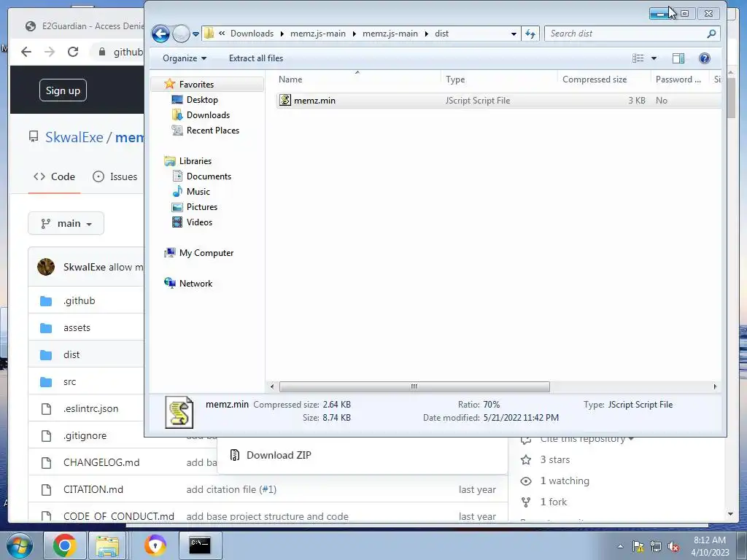
Task: Switch to the GitHub Issues tab
Action: coord(115,176)
